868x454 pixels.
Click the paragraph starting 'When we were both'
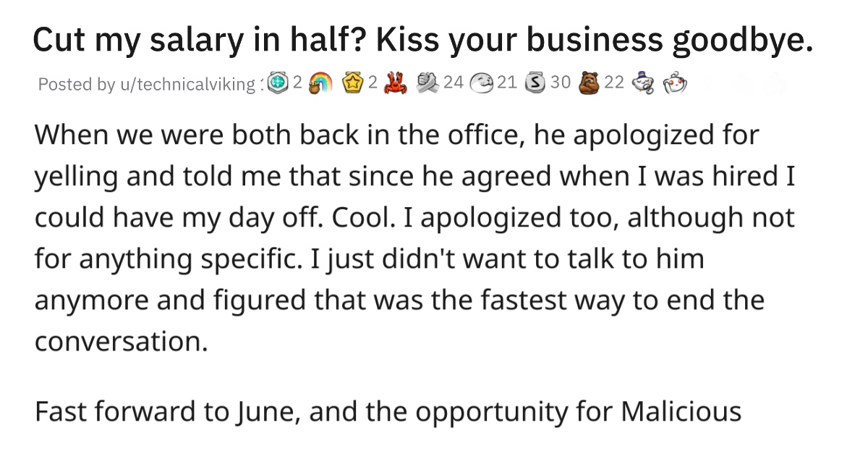pos(414,237)
